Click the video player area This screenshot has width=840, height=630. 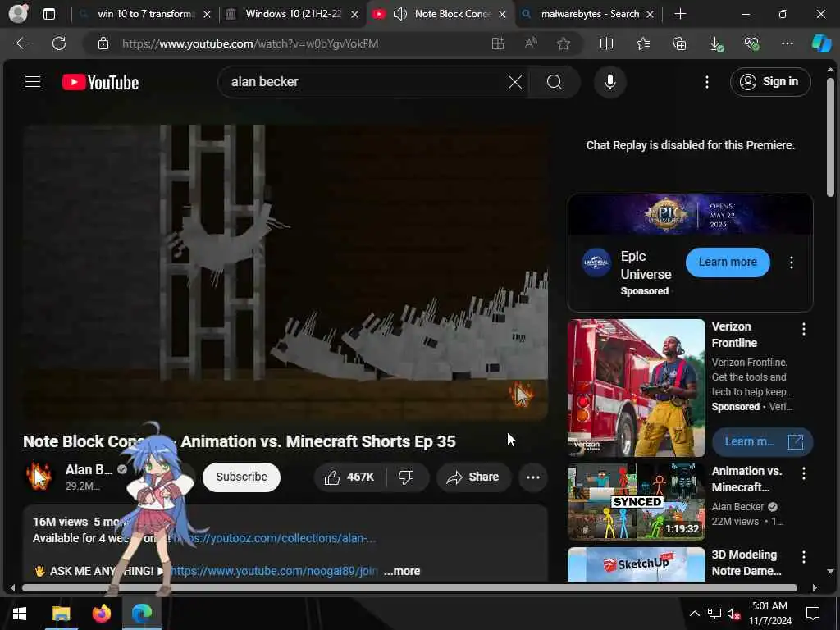click(x=285, y=272)
